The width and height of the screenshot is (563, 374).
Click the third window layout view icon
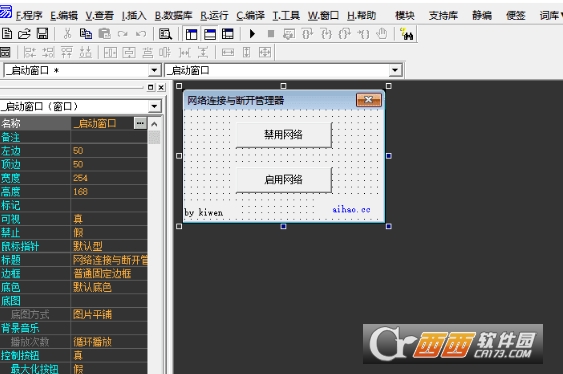(x=228, y=34)
